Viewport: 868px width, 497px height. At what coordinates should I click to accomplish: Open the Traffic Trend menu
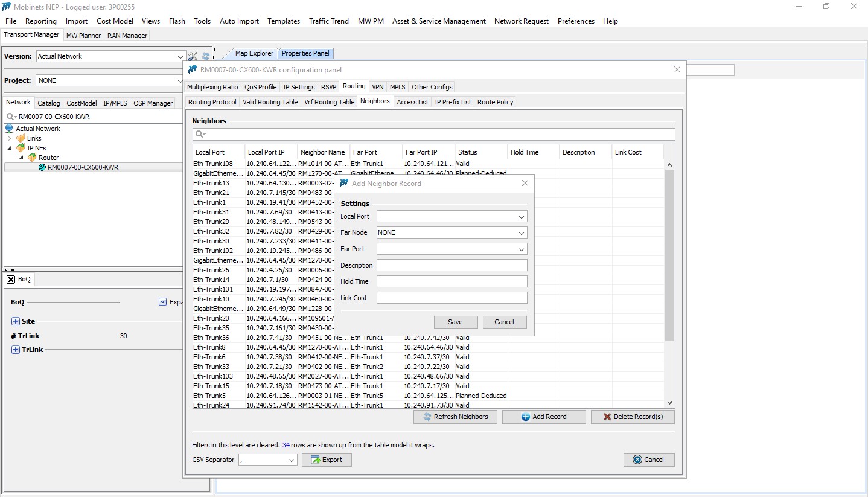(328, 21)
